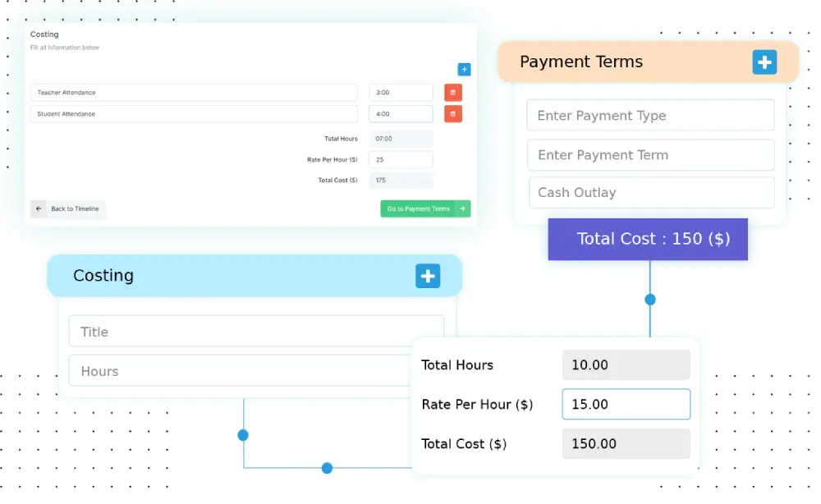This screenshot has width=821, height=504.
Task: Delete the Student Attendance row
Action: click(453, 114)
